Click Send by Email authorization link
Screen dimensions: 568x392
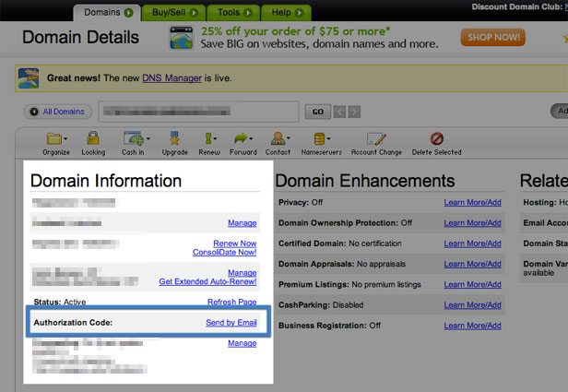point(231,322)
